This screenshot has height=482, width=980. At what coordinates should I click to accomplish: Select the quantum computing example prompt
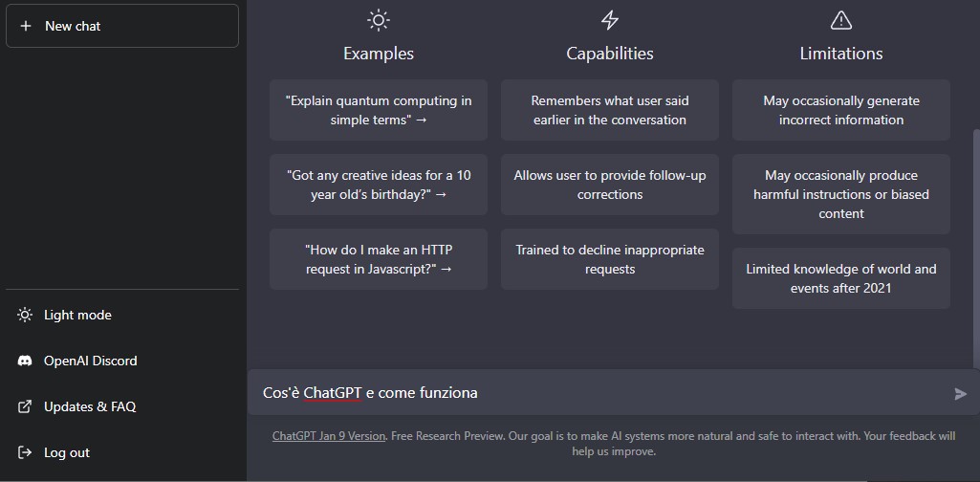point(379,110)
